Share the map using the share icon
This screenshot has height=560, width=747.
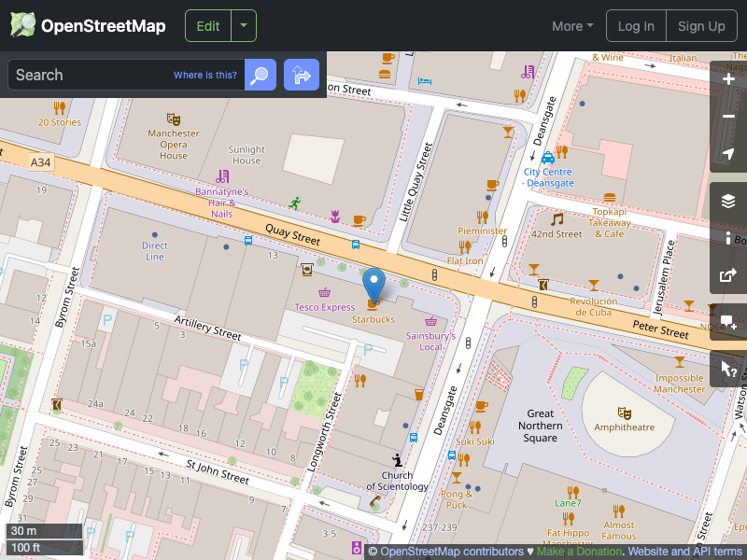point(726,274)
